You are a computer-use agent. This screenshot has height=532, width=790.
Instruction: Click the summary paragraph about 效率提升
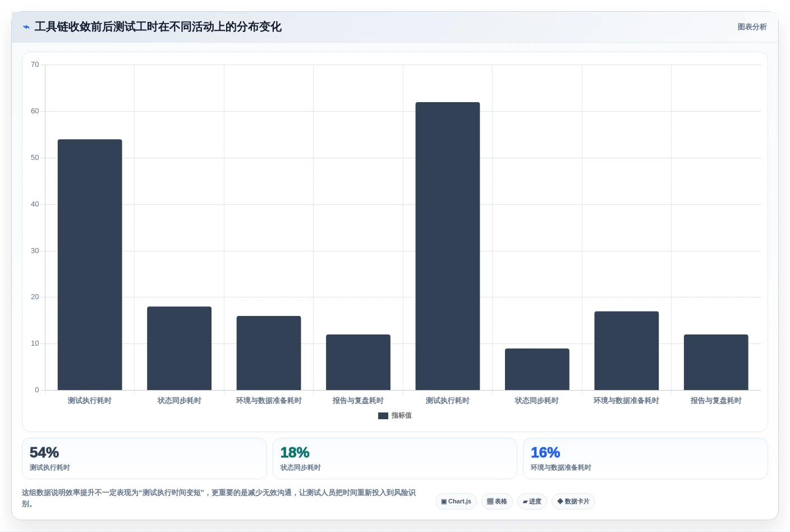click(219, 498)
